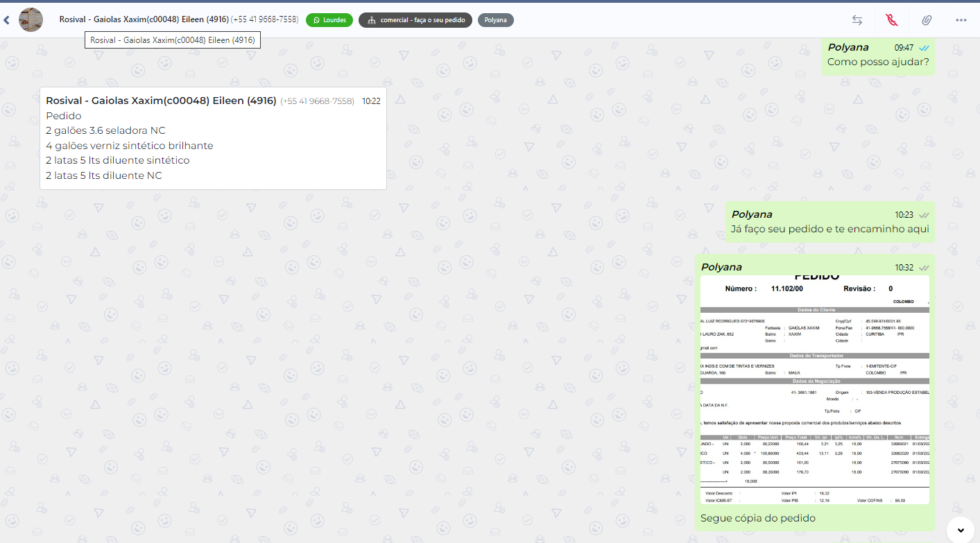Click 'Já faço seu pedido' message bubble
This screenshot has width=980, height=543.
(829, 229)
